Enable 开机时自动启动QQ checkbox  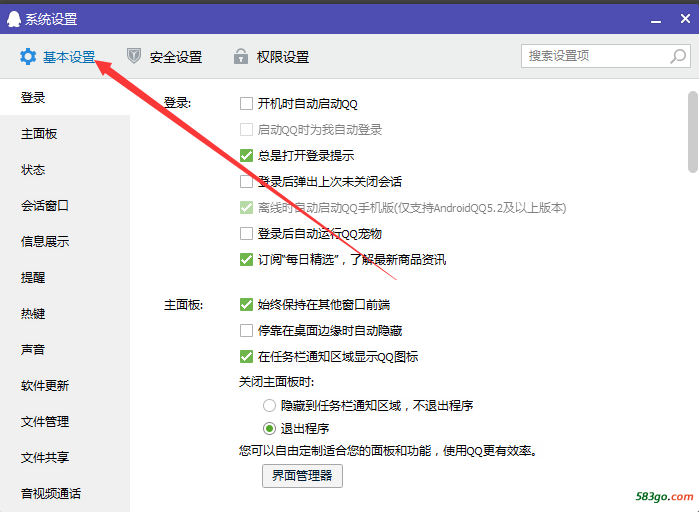[246, 103]
